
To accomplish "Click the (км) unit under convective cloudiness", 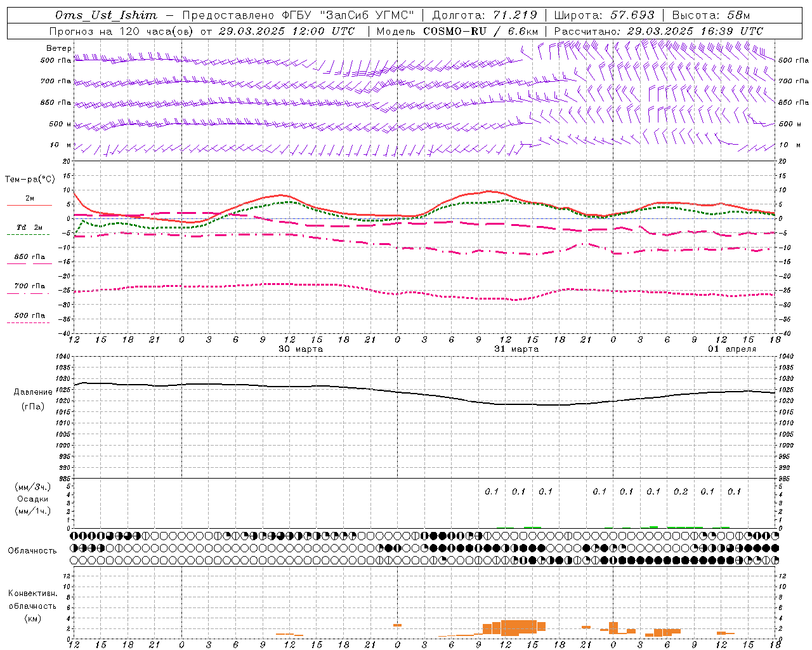I will (x=33, y=618).
